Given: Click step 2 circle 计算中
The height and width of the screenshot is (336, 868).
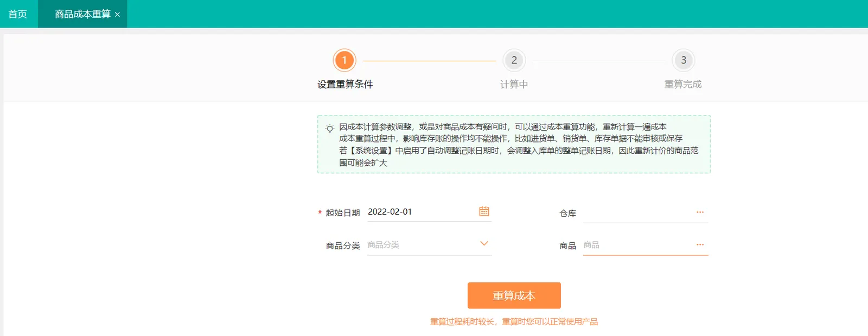Looking at the screenshot, I should [x=514, y=60].
